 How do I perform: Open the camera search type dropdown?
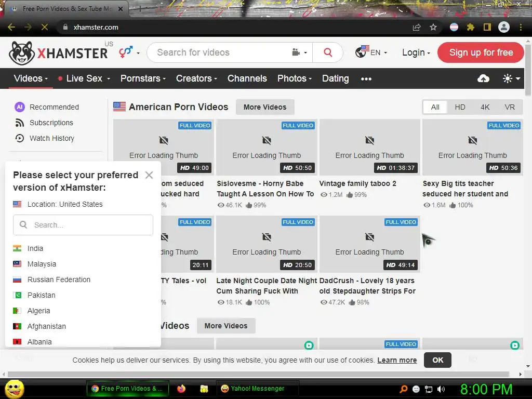click(x=300, y=52)
